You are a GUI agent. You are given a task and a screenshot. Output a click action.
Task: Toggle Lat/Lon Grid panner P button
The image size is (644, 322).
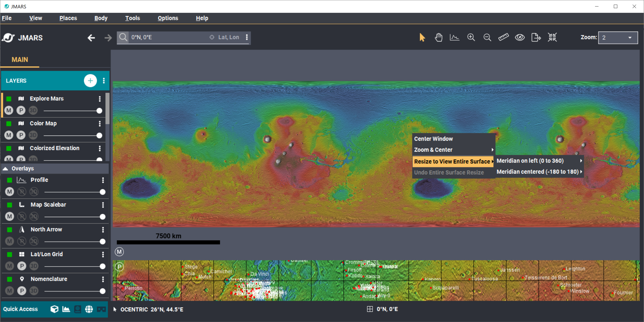tap(22, 266)
